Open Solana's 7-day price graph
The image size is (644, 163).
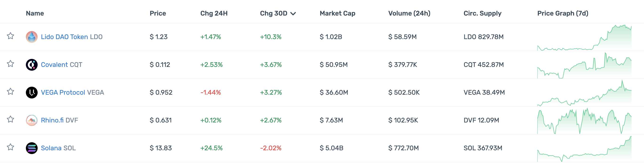(584, 149)
